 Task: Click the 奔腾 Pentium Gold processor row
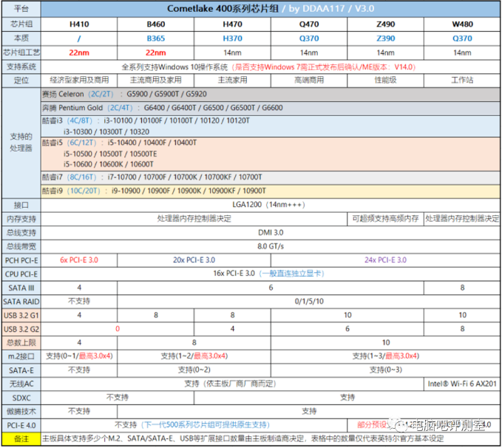coord(271,108)
